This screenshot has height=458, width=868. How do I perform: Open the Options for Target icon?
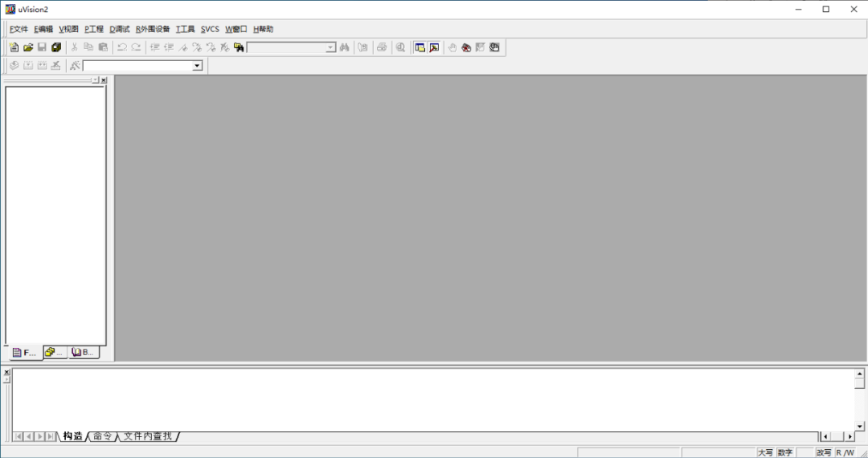75,66
